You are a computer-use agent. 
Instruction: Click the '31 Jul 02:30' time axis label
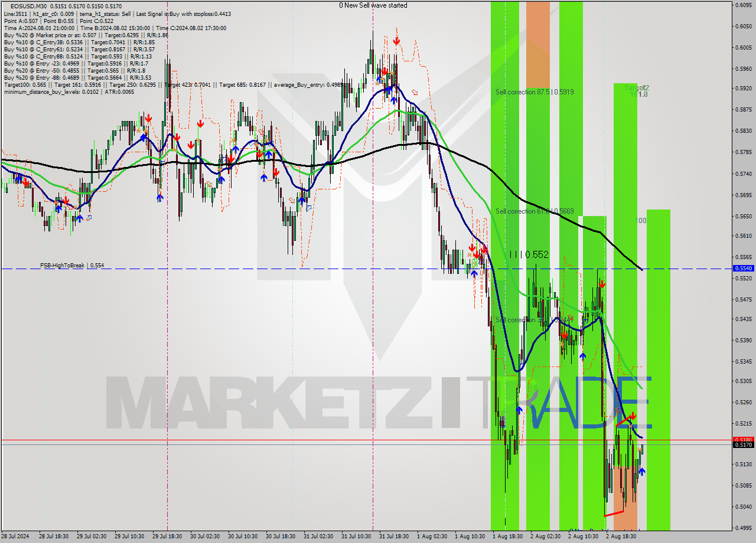[319, 537]
